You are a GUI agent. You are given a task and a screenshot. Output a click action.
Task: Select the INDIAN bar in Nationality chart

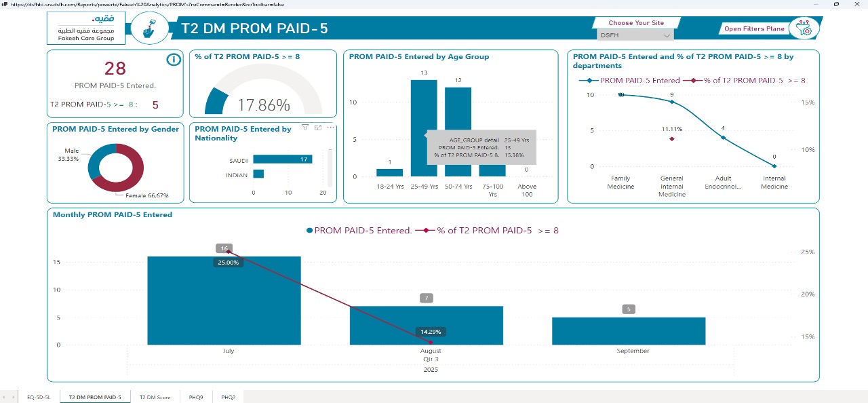point(258,174)
